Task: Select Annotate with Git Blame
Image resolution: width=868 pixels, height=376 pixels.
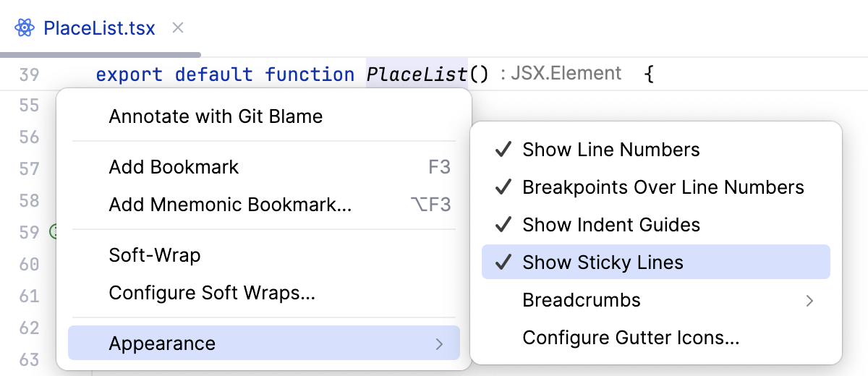Action: [216, 116]
